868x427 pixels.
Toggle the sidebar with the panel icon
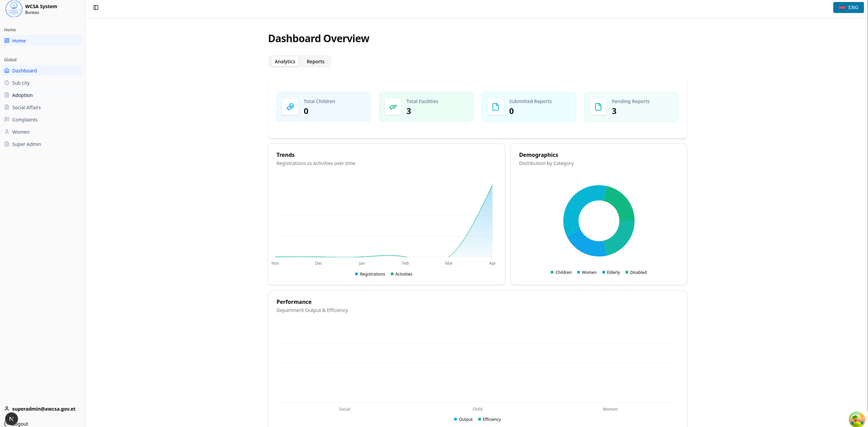click(x=96, y=7)
